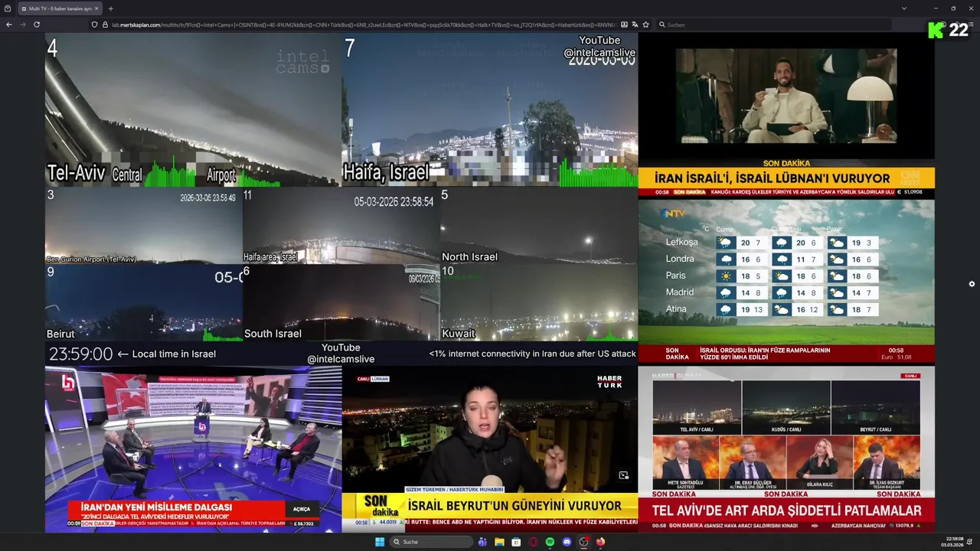Viewport: 980px width, 551px height.
Task: Select the Haber Global Tel Aviv explosions video
Action: point(786,449)
